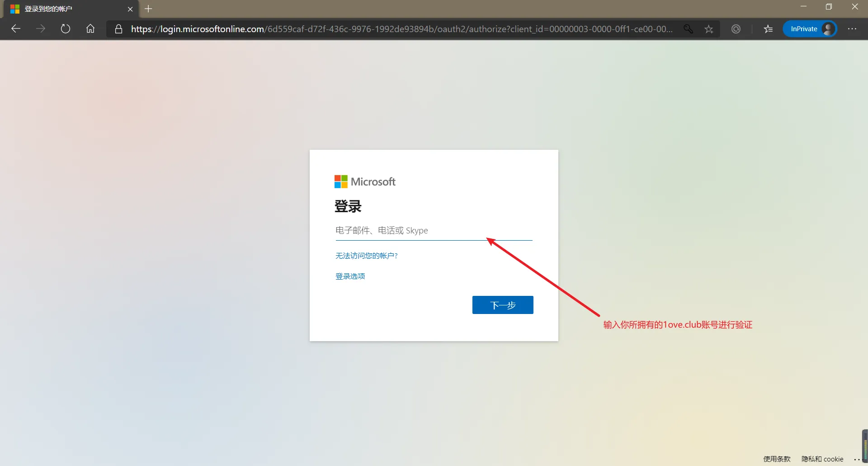Minimize the browser window

803,7
